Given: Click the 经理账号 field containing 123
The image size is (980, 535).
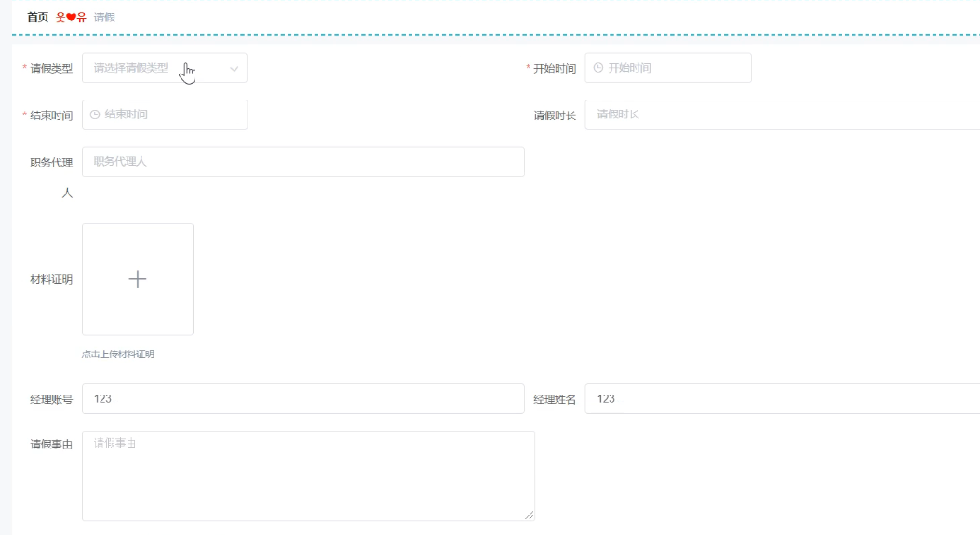Looking at the screenshot, I should 302,398.
